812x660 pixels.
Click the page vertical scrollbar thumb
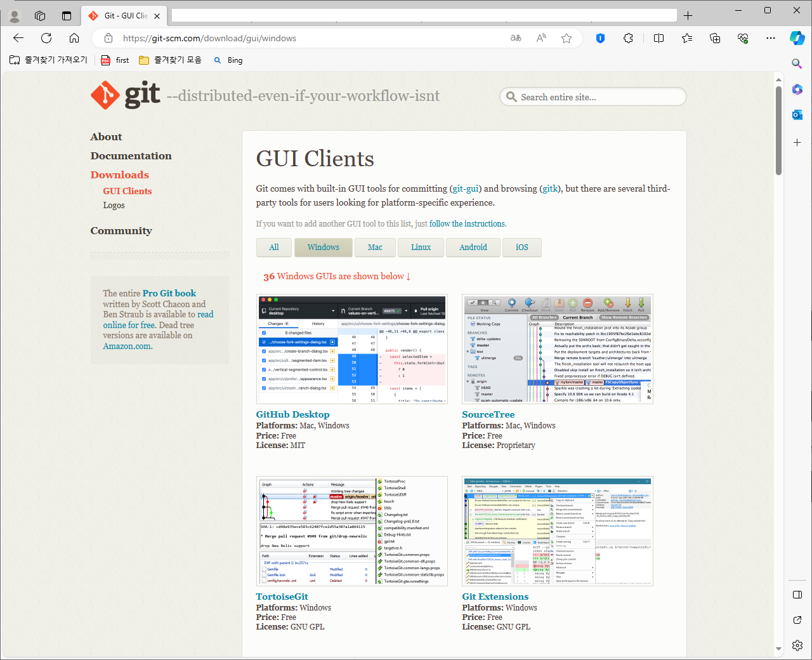click(778, 130)
